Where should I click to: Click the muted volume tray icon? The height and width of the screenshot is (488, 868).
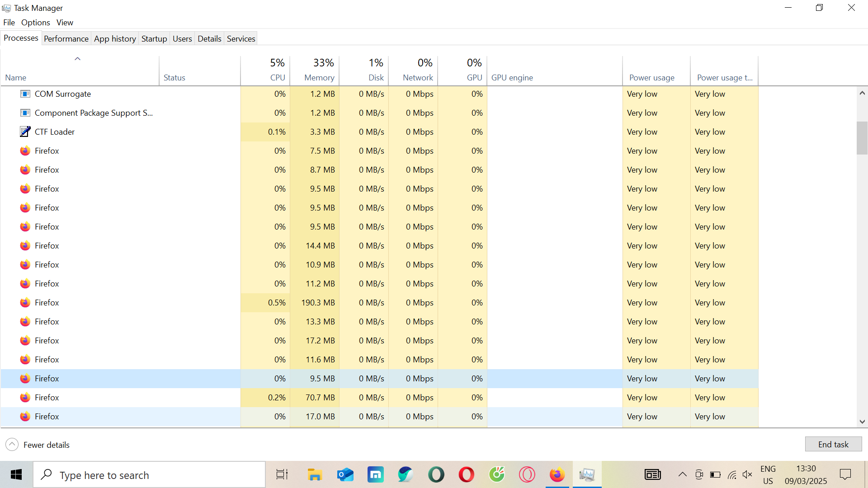point(747,474)
